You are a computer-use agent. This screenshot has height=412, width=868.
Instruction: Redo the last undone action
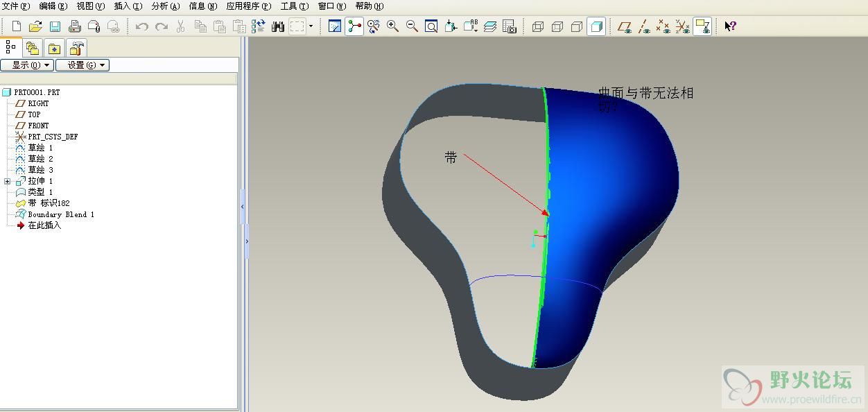coord(162,26)
